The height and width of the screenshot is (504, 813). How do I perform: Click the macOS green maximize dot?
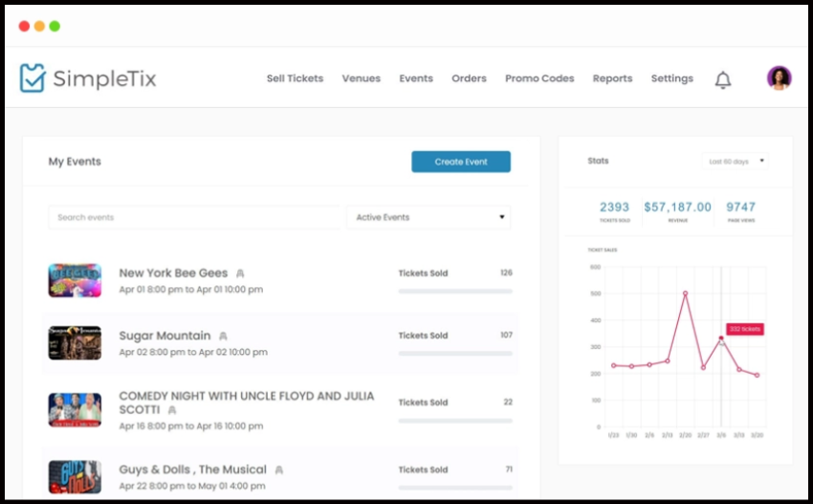(55, 26)
